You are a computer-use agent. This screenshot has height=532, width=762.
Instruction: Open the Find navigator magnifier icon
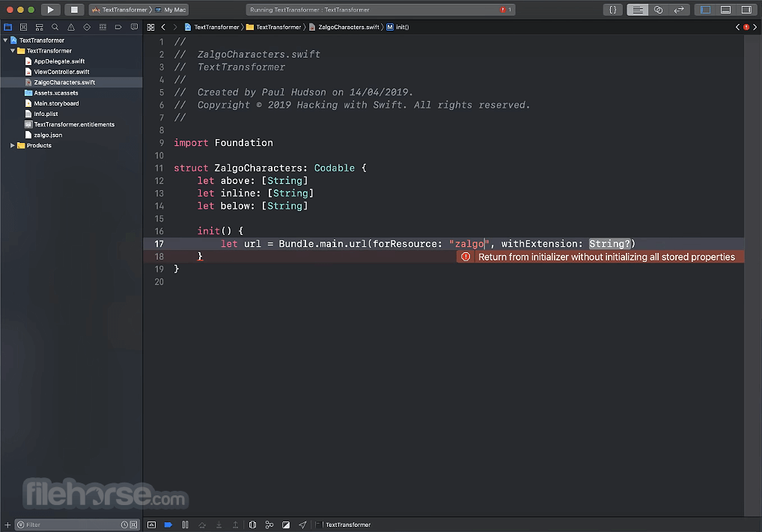tap(55, 26)
